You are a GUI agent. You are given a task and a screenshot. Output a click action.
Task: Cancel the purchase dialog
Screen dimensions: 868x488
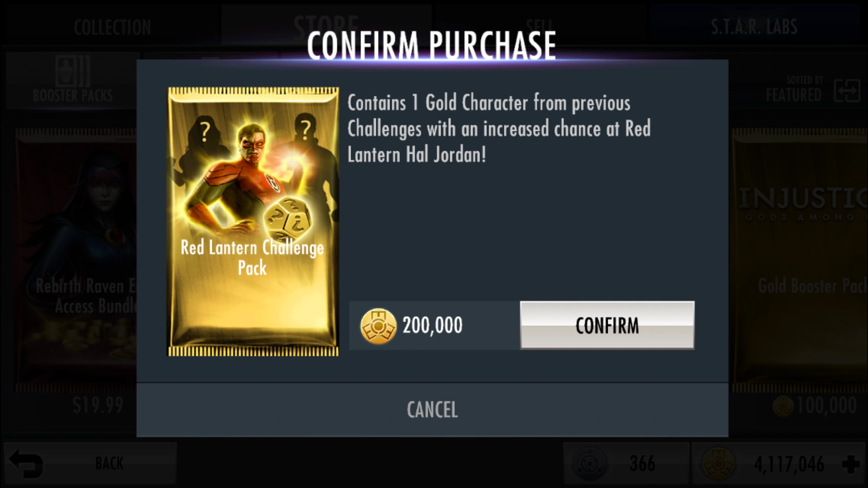click(x=432, y=410)
